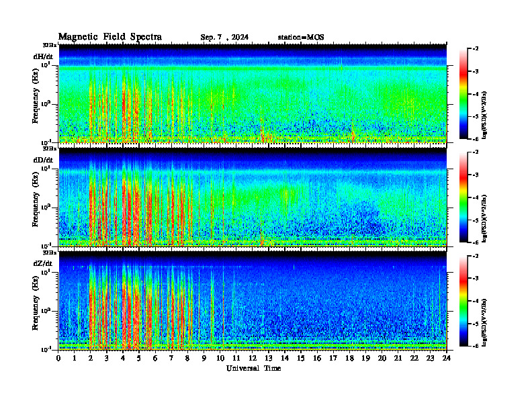The width and height of the screenshot is (532, 411).
Task: Click hour 13 on the time axis
Action: pos(269,359)
